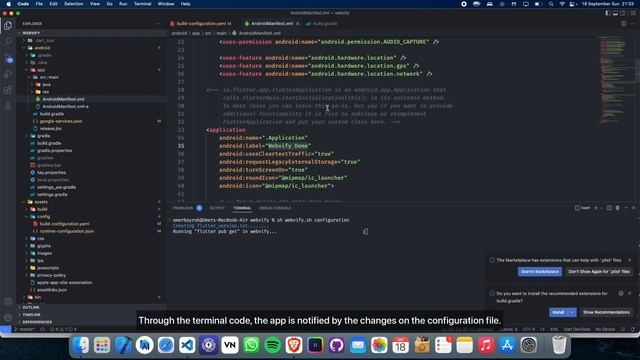Open the Accounts icon in activity bar
The image size is (640, 360).
pyautogui.click(x=8, y=302)
